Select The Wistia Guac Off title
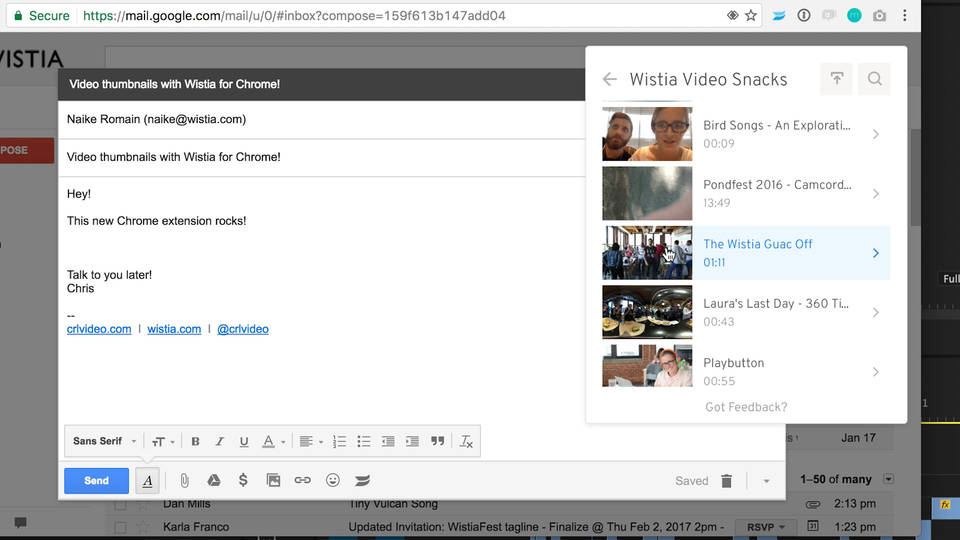The image size is (960, 540). [x=757, y=244]
